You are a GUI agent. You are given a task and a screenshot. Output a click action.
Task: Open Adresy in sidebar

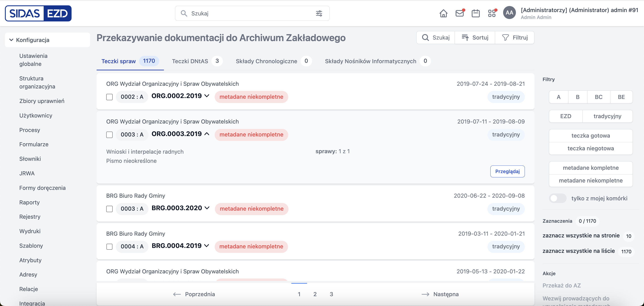[x=28, y=275]
